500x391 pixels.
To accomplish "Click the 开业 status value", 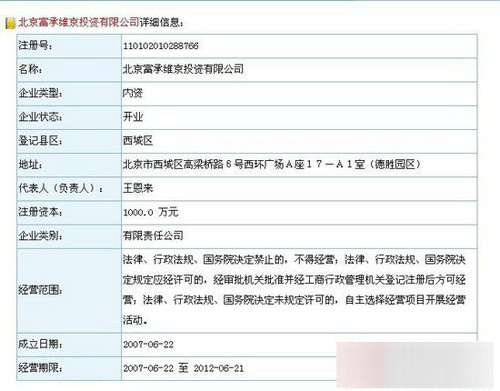I will (133, 117).
